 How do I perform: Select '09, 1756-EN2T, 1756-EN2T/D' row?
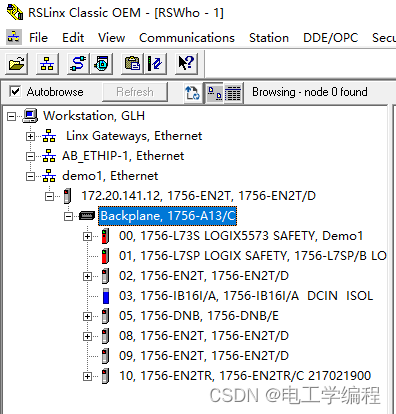(x=204, y=356)
